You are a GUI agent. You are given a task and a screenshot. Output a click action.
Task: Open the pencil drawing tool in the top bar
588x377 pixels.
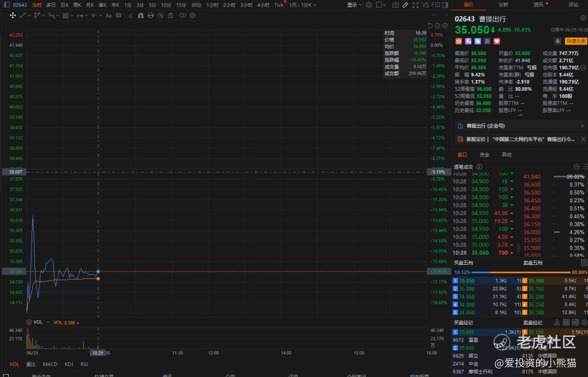coord(406,5)
